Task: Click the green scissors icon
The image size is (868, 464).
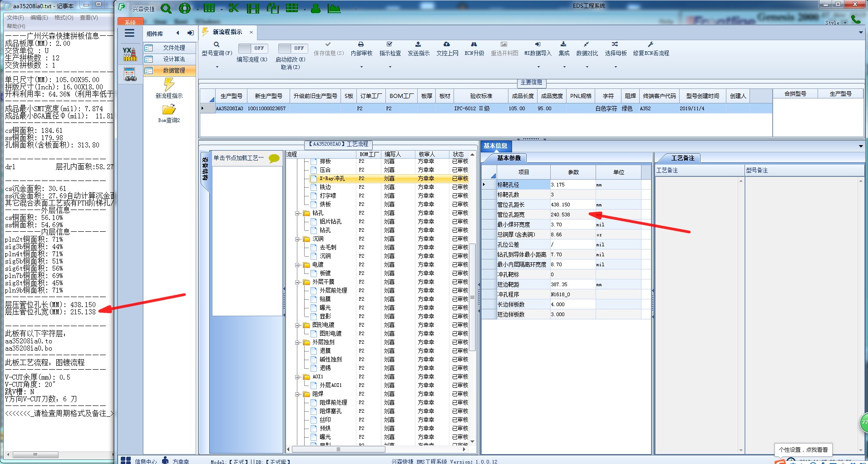Action: 233,8
